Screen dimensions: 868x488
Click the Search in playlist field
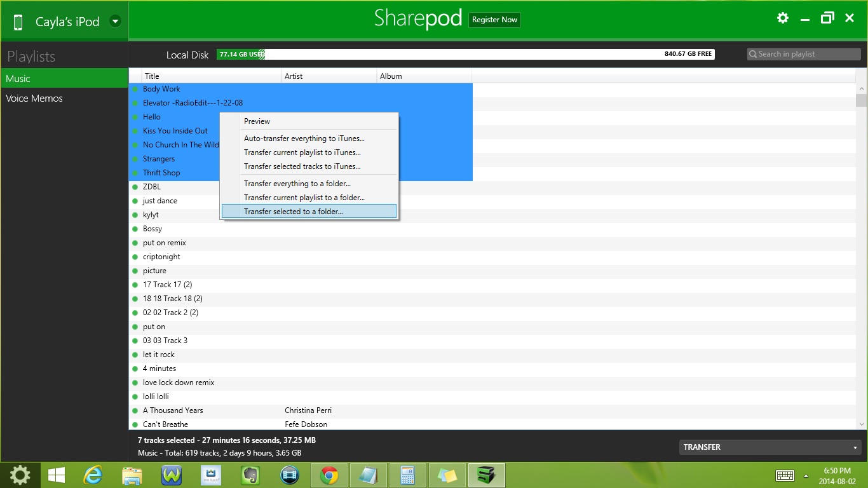[x=804, y=54]
